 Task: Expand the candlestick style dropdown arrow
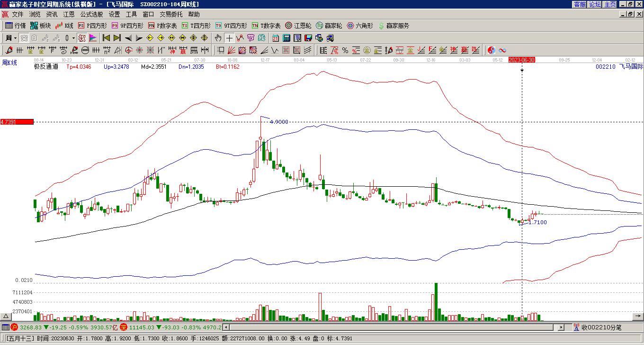[x=73, y=38]
